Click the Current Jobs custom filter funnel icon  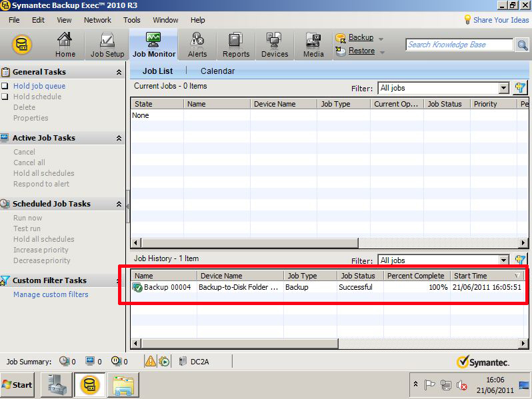click(x=520, y=88)
